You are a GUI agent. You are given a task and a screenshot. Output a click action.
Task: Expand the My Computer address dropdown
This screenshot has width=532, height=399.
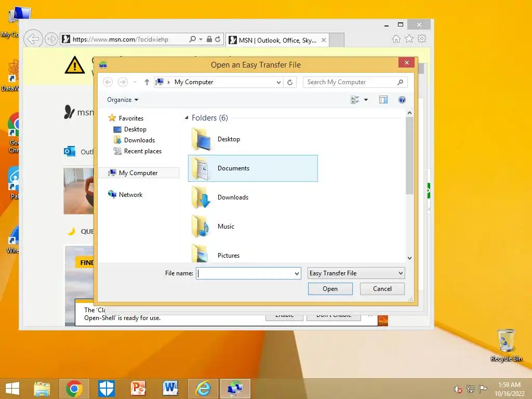(278, 82)
